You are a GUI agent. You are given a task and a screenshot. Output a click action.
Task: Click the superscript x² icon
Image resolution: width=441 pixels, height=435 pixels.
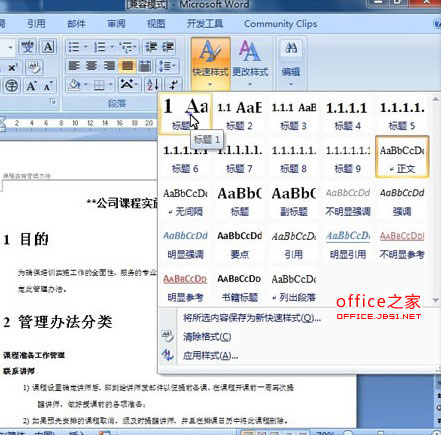13,67
